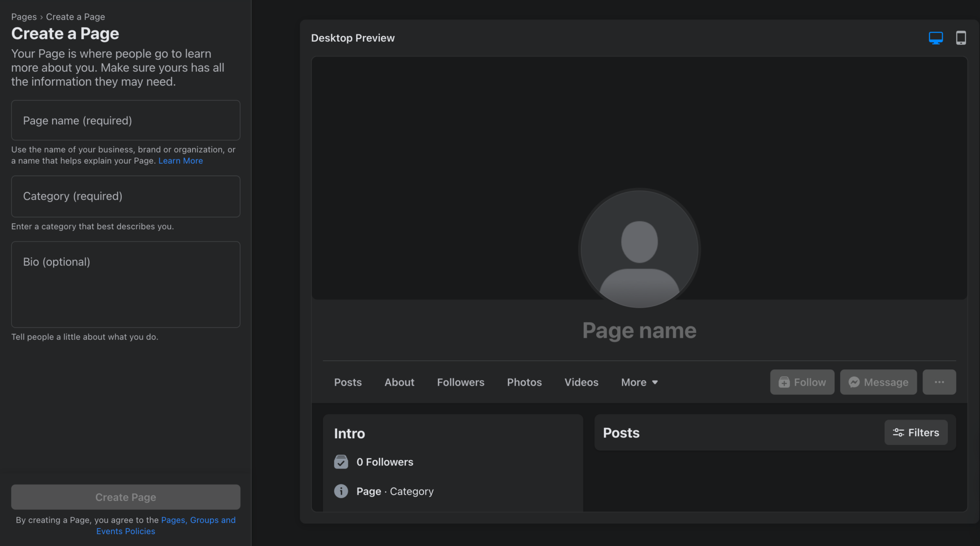
Task: Open Messenger from the Message button
Action: [878, 382]
